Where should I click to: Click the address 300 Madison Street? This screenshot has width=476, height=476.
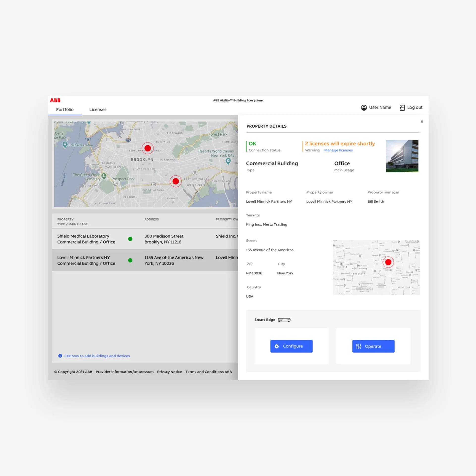(x=164, y=239)
